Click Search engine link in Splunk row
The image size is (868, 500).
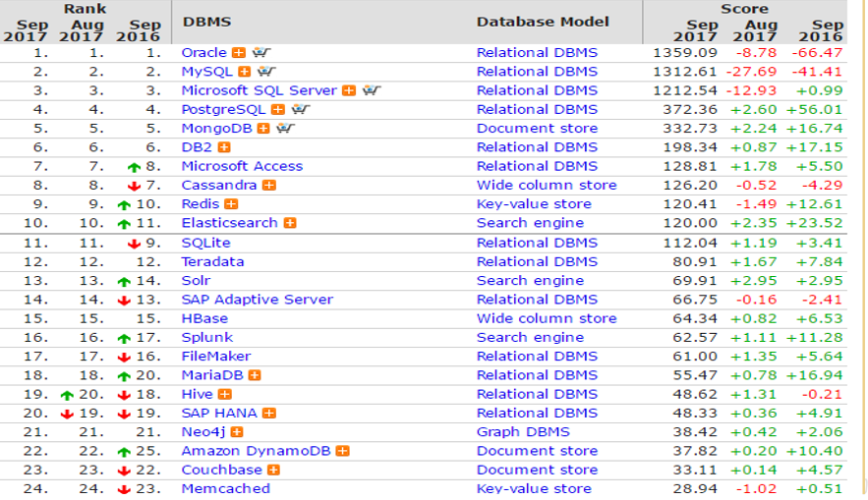point(530,337)
